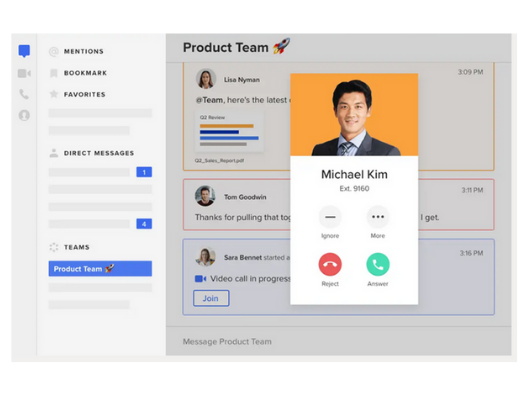Click Michael Kim's caller photo
Image resolution: width=528 pixels, height=408 pixels.
(x=354, y=114)
